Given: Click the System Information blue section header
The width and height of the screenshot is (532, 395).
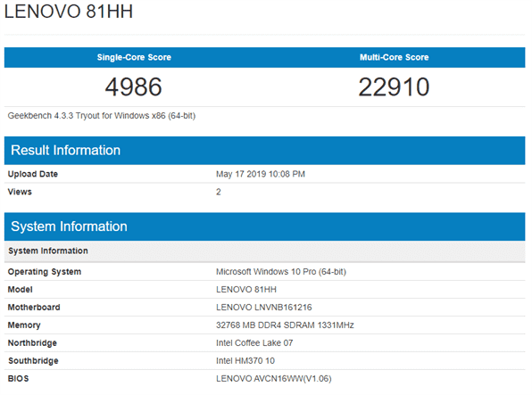Looking at the screenshot, I should click(264, 226).
